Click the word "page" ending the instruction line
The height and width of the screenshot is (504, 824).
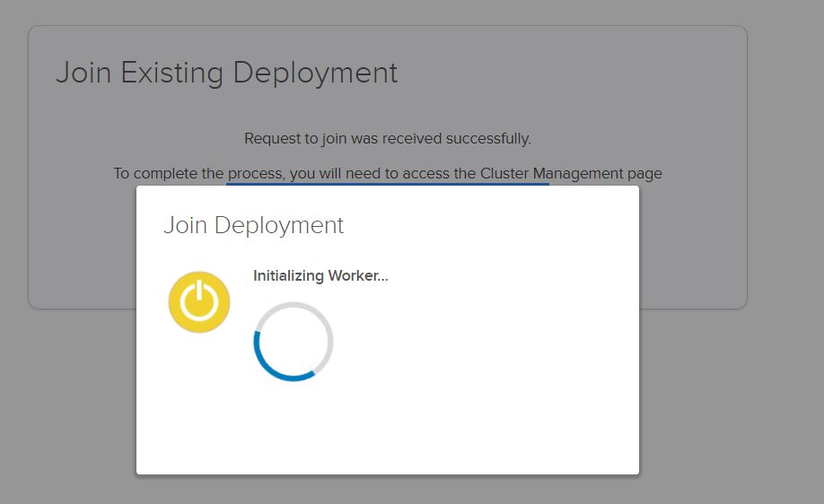(x=644, y=173)
